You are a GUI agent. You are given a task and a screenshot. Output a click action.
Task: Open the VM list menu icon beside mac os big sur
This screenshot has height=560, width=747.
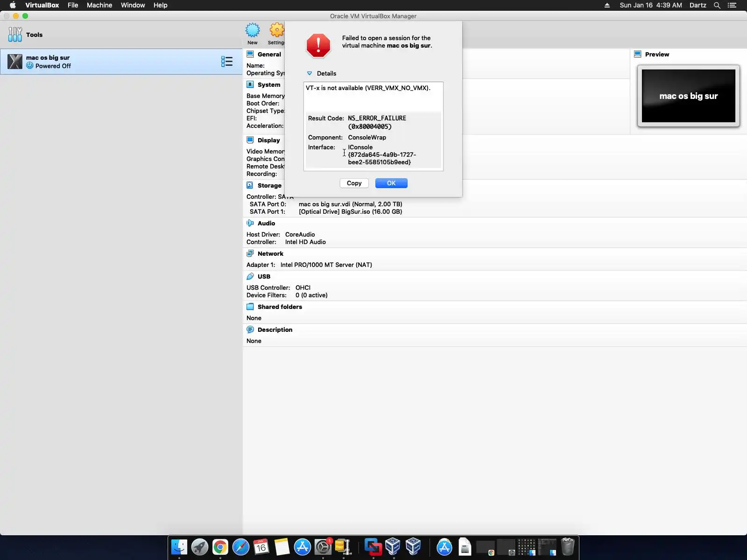tap(227, 62)
